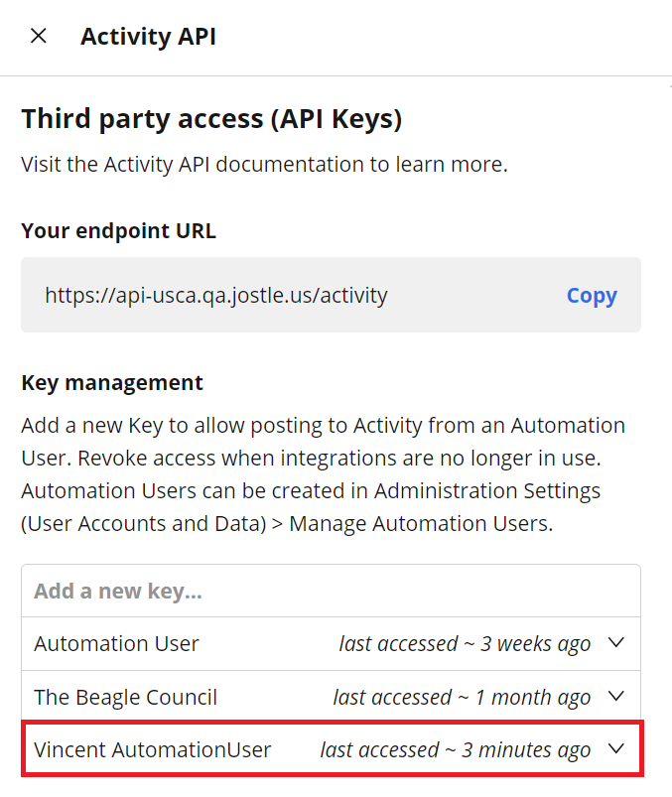Viewport: 672px width, 797px height.
Task: Select The Beagle Council key name
Action: coord(125,697)
